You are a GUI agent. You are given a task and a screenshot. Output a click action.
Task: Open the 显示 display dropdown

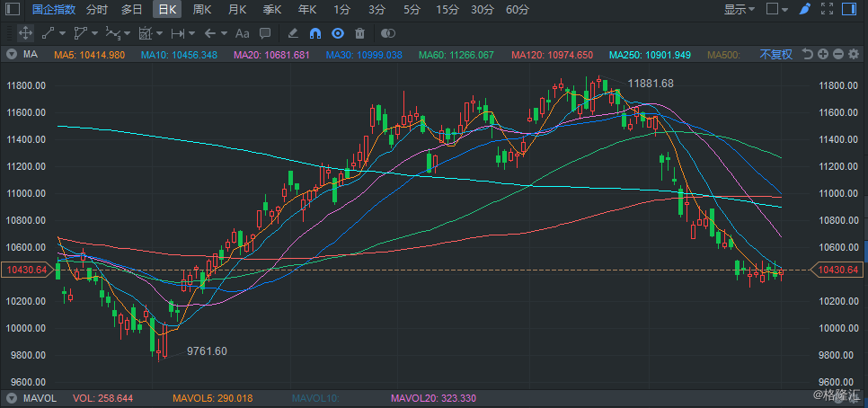point(740,9)
